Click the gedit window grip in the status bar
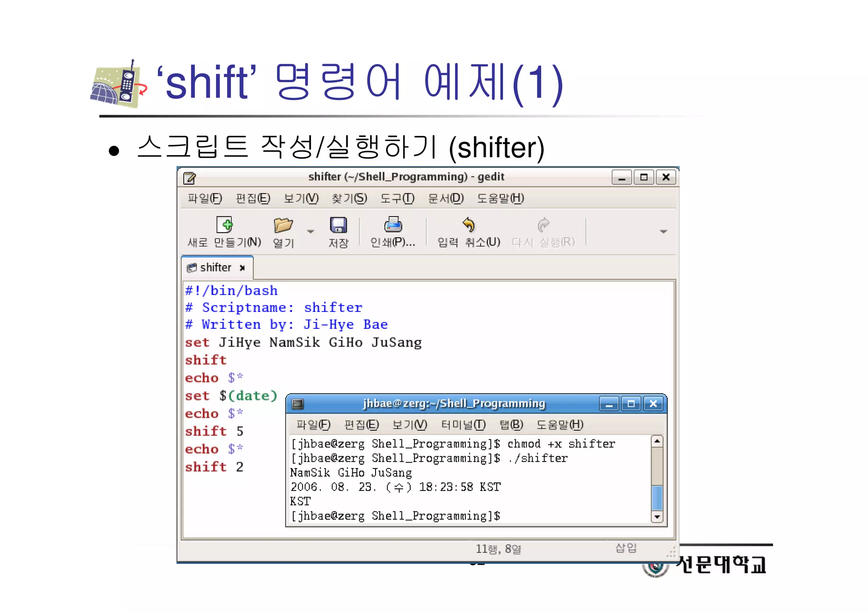 pyautogui.click(x=671, y=552)
